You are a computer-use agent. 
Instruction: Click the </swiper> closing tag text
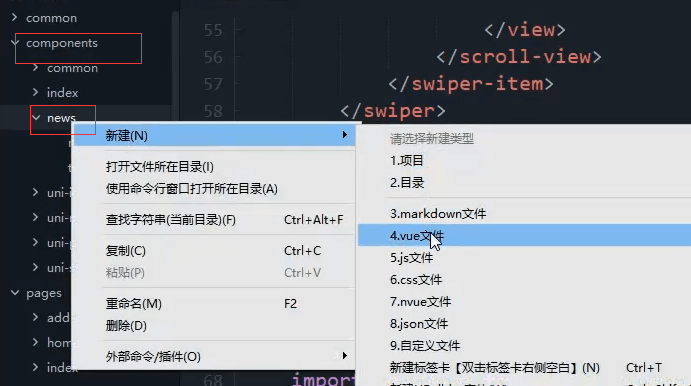[x=393, y=111]
